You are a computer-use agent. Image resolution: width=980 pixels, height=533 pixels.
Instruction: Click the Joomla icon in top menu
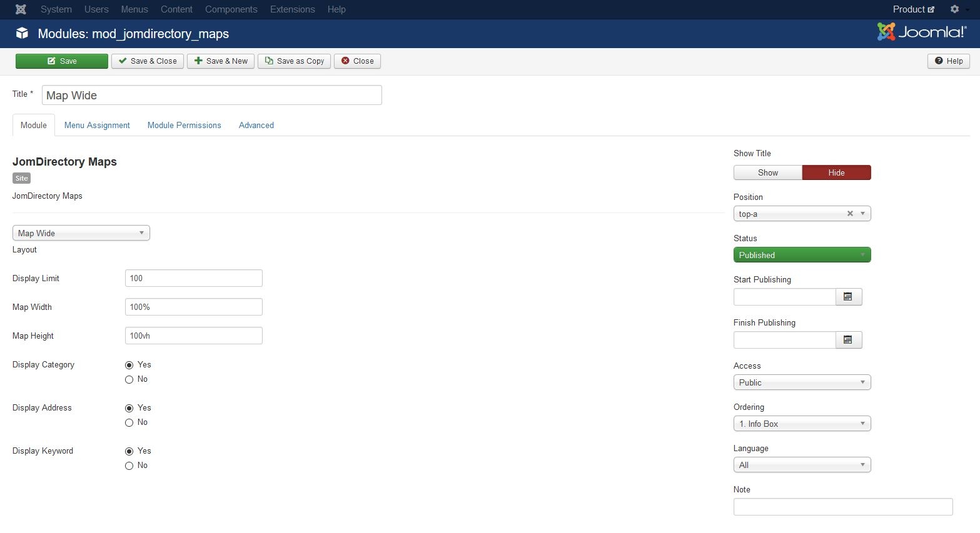21,9
